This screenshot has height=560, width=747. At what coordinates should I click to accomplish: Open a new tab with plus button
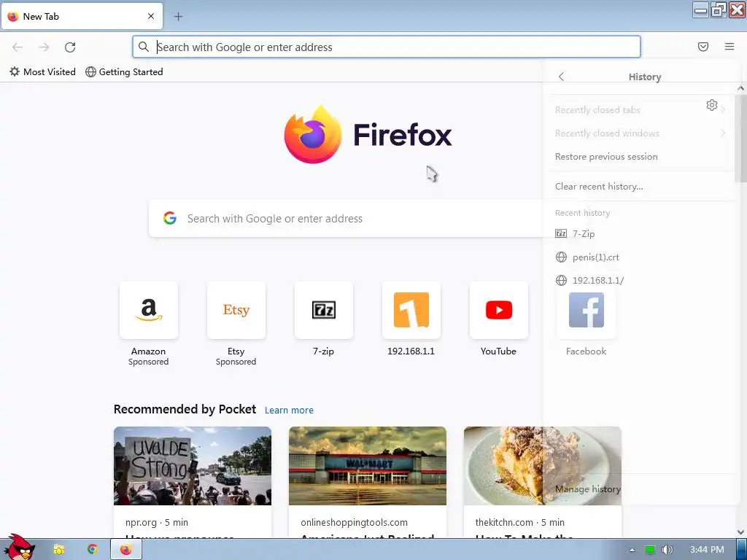click(178, 17)
